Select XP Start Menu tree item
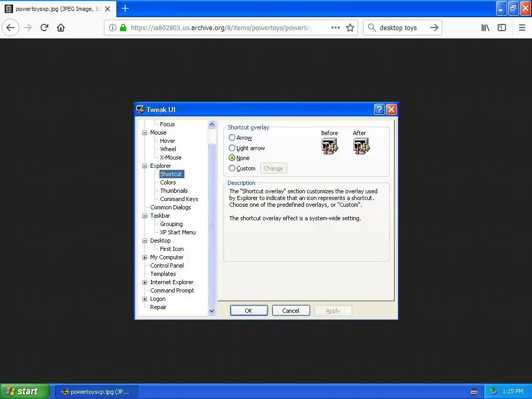 [178, 232]
